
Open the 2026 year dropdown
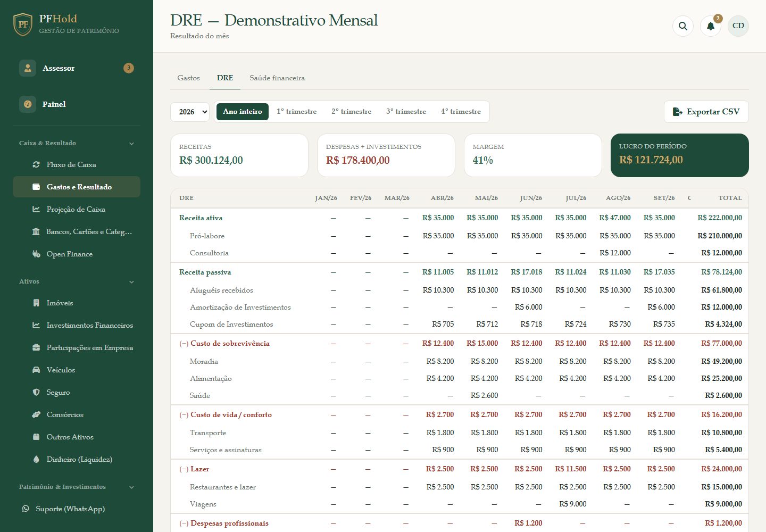[x=190, y=112]
